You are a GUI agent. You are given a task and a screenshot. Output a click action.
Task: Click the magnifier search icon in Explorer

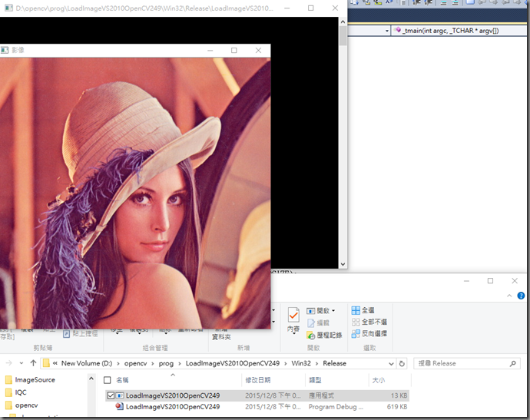[x=513, y=364]
